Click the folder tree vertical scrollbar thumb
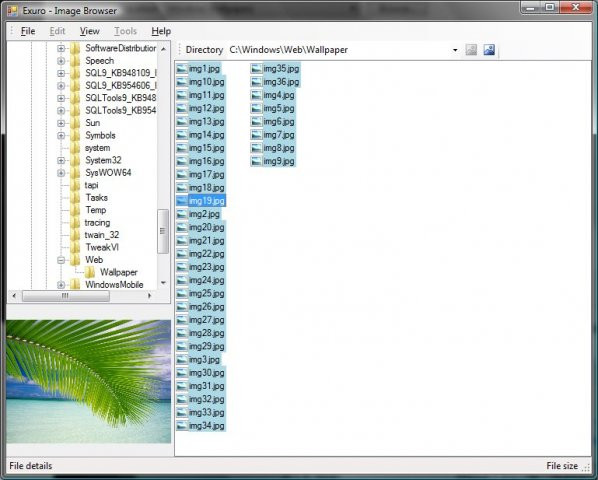This screenshot has height=480, width=598. (x=163, y=231)
